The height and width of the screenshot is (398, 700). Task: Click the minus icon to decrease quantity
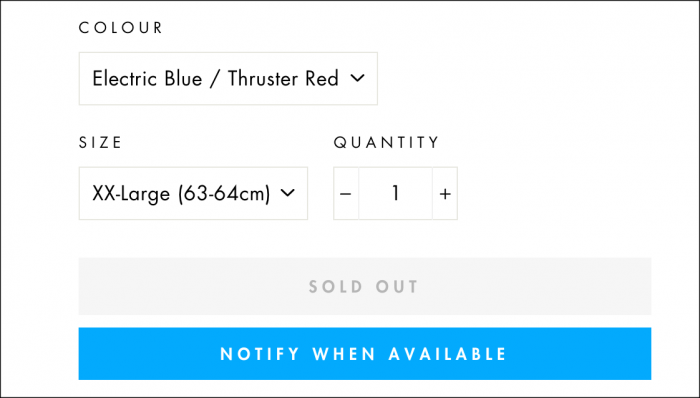coord(346,194)
